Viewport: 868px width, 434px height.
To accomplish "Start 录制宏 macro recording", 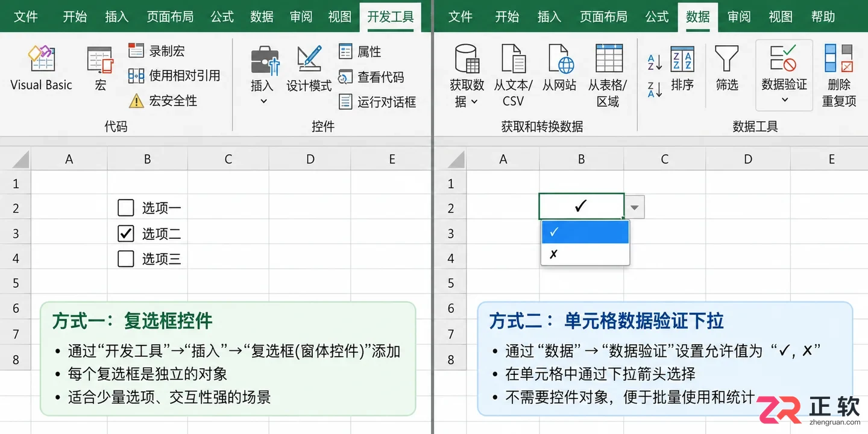I will click(x=157, y=51).
